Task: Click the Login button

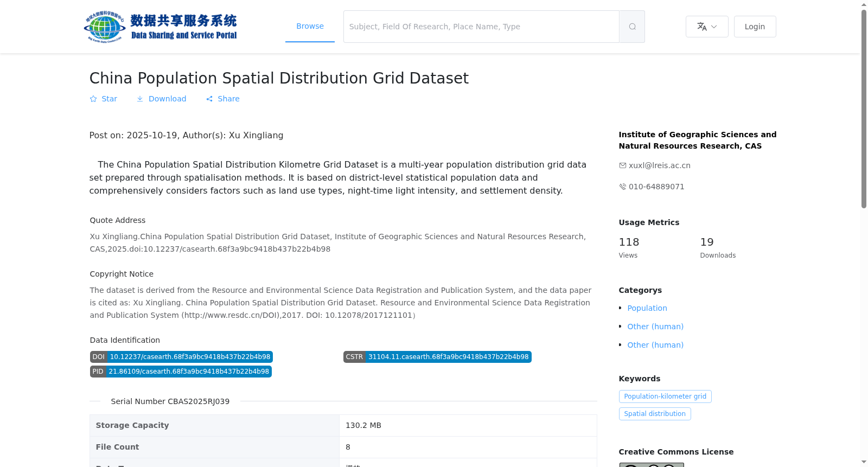Action: coord(755,27)
